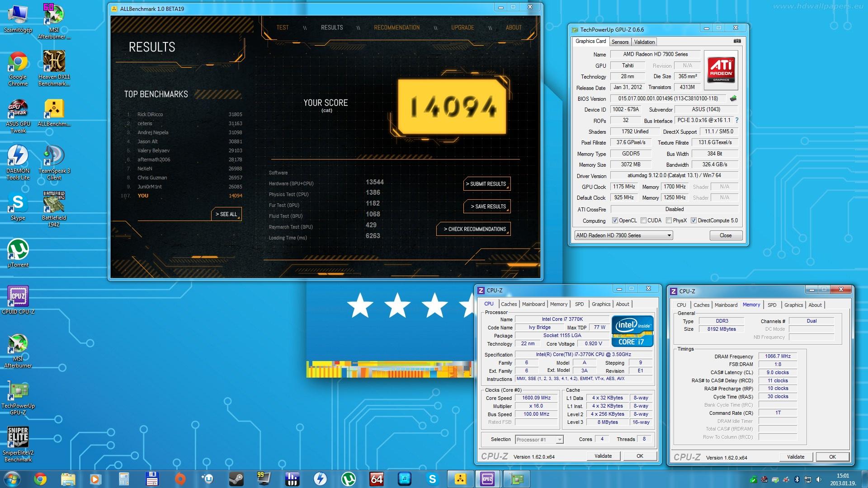This screenshot has width=868, height=488.
Task: Toggle DirectCompute 5.0 checkbox
Action: click(x=693, y=221)
